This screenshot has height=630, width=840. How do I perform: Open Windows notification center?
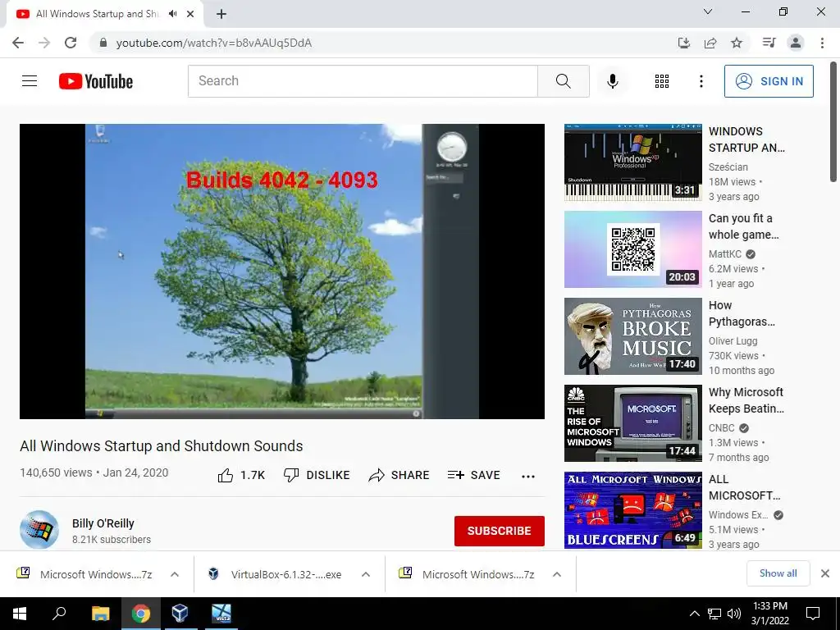[x=813, y=614]
